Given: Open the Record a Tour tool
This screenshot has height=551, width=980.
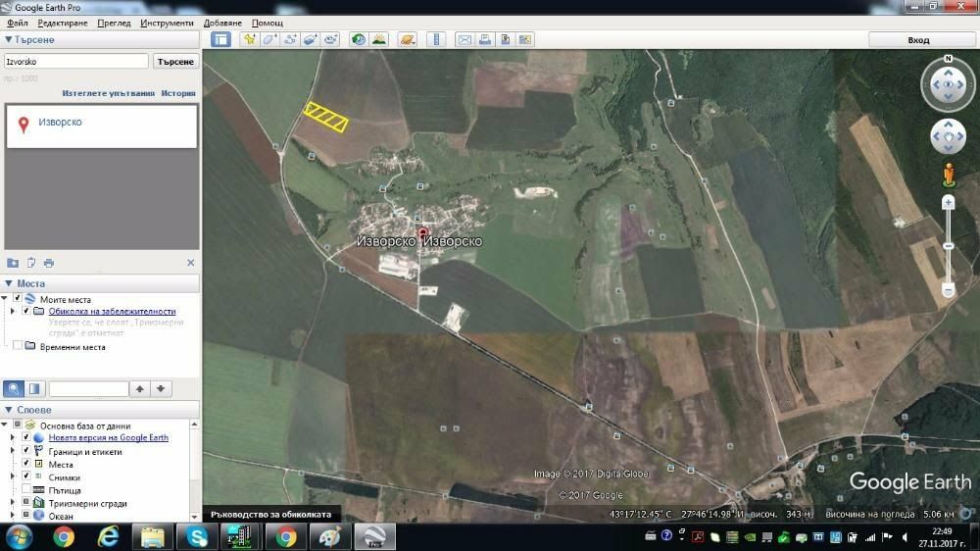Looking at the screenshot, I should click(x=330, y=39).
